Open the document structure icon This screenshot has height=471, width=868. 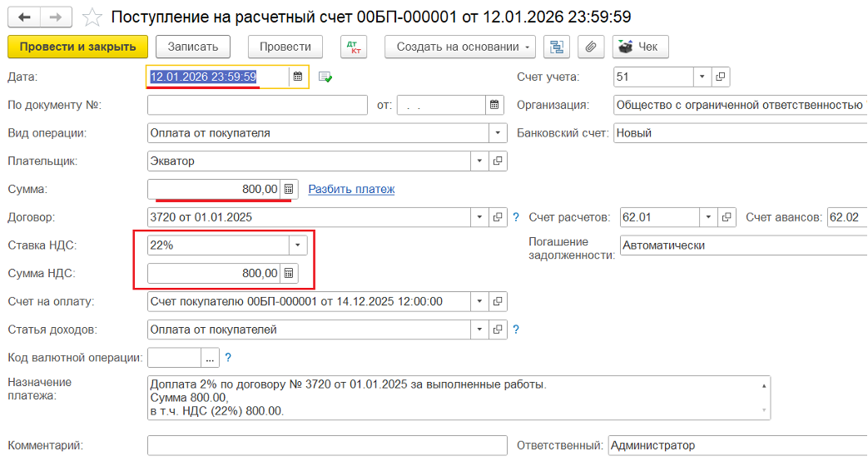click(556, 47)
